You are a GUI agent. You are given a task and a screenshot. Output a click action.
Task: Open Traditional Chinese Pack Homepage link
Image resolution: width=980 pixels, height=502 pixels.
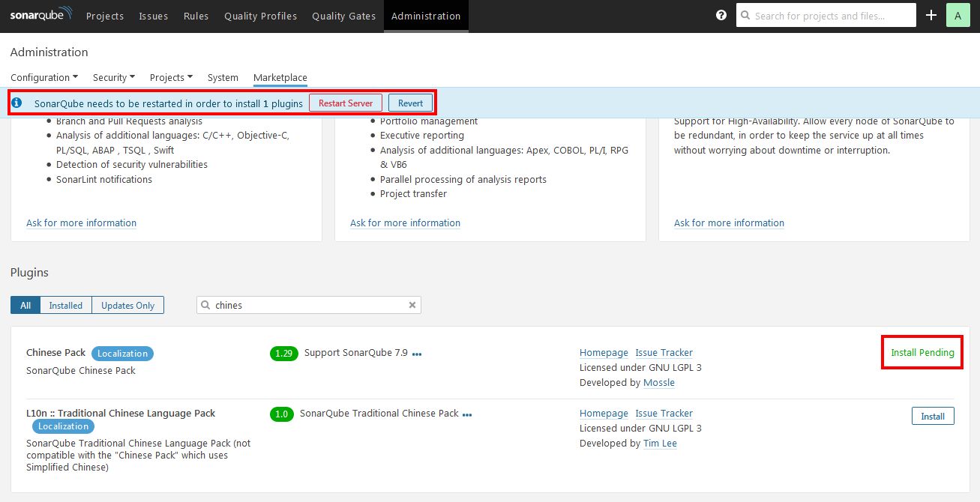pos(604,413)
